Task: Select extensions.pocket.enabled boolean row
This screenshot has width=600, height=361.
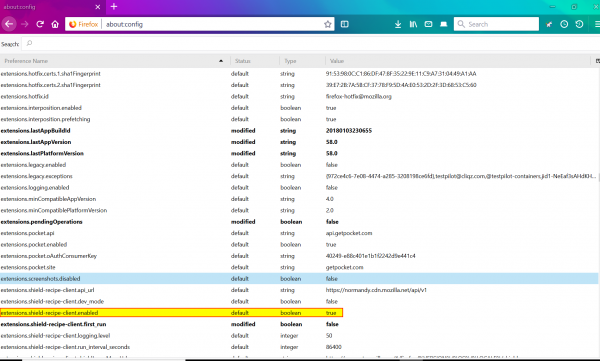Action: 299,244
